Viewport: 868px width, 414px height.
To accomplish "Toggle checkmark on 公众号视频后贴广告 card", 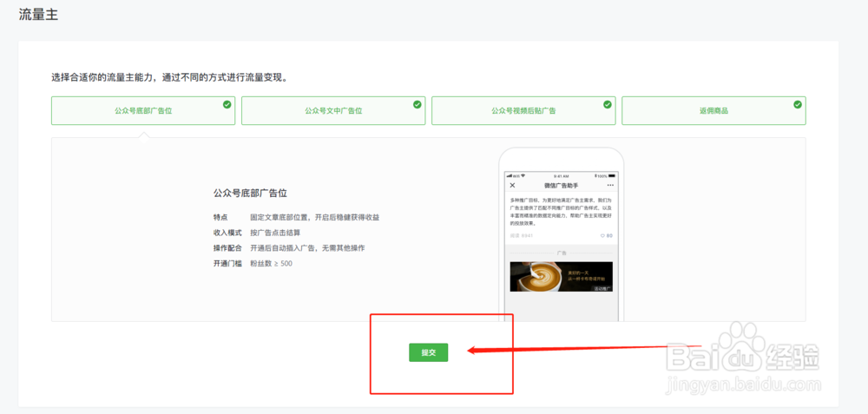I will 608,104.
